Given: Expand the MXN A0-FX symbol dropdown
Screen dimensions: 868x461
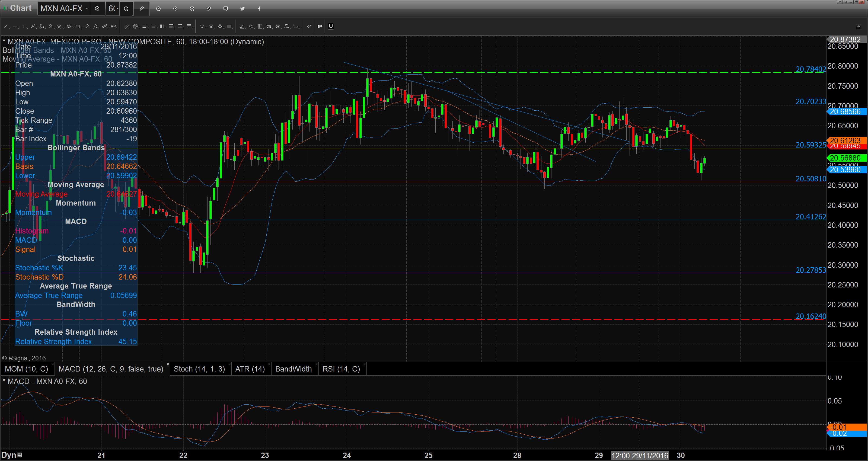Looking at the screenshot, I should 87,9.
